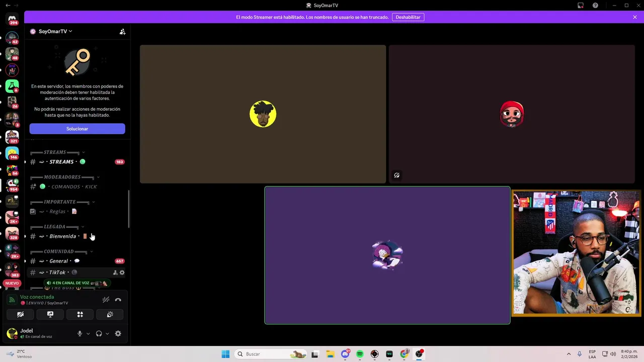Share your screen button
The image size is (644, 362).
(x=50, y=314)
